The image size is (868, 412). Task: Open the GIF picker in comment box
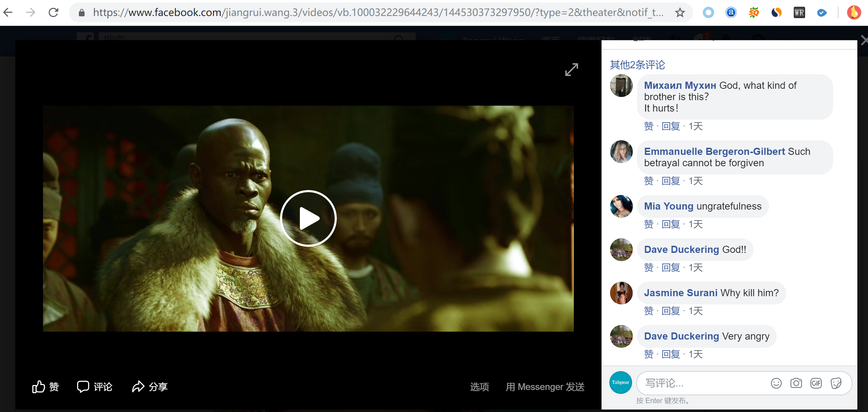pyautogui.click(x=816, y=383)
